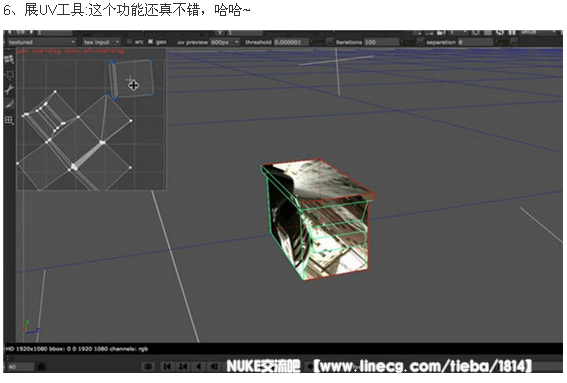Open the textured display mode dropdown
567x383 pixels.
click(41, 42)
